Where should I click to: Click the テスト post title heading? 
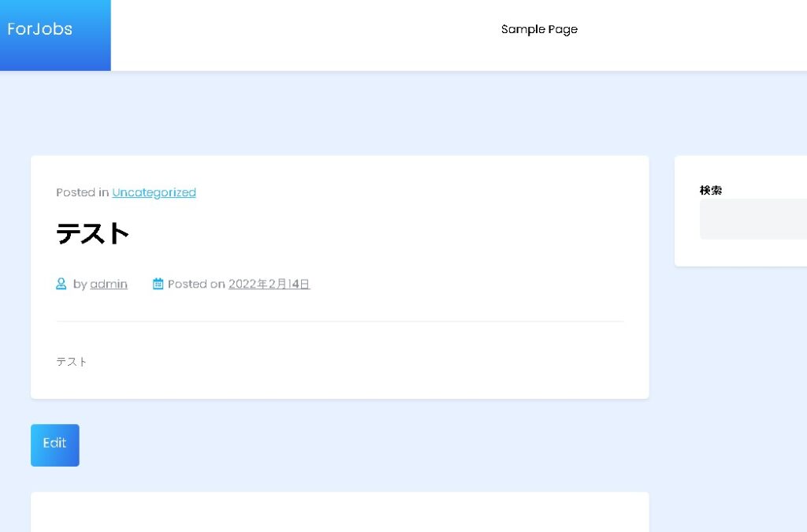tap(93, 233)
